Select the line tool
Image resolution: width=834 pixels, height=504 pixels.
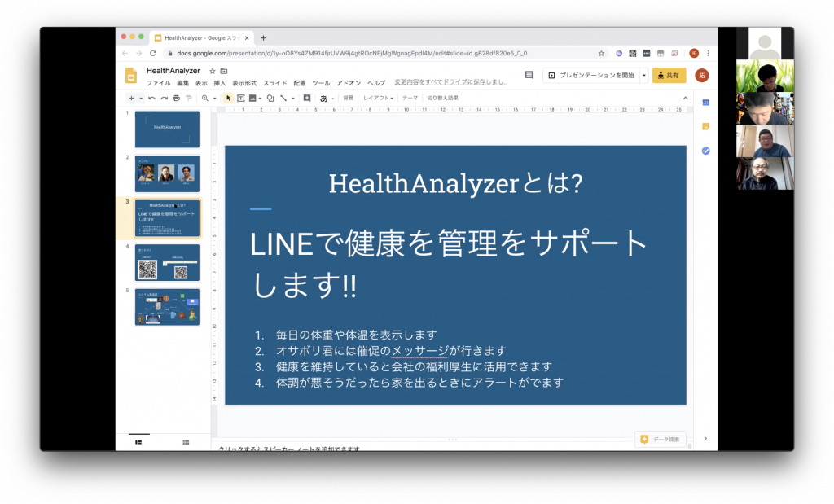[x=283, y=99]
